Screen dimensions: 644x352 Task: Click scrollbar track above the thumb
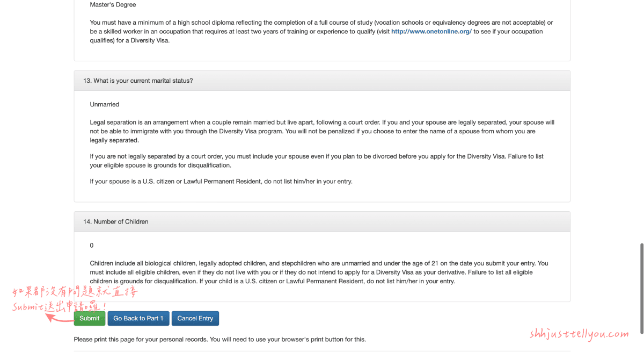tap(641, 121)
